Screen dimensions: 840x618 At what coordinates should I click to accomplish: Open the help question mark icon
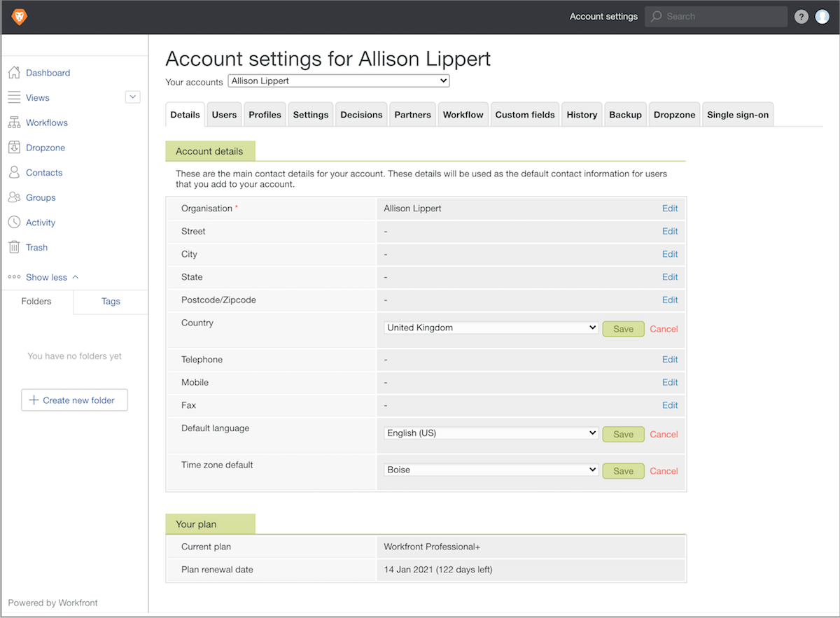(801, 17)
